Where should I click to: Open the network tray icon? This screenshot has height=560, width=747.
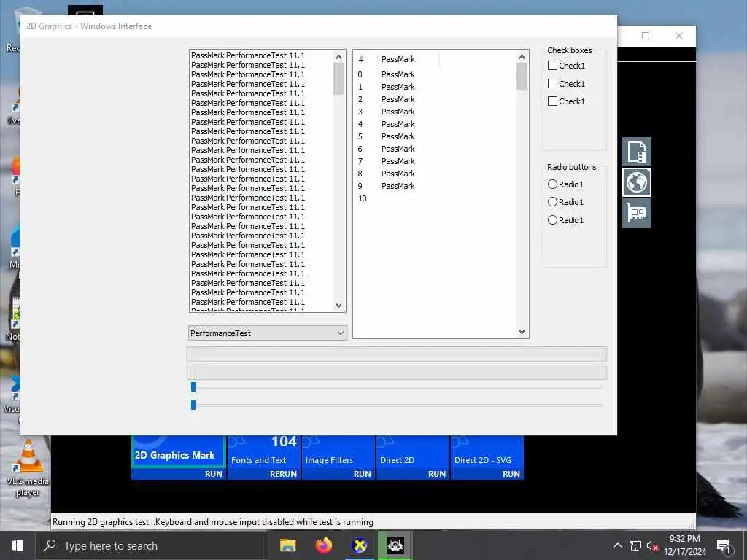(x=635, y=545)
